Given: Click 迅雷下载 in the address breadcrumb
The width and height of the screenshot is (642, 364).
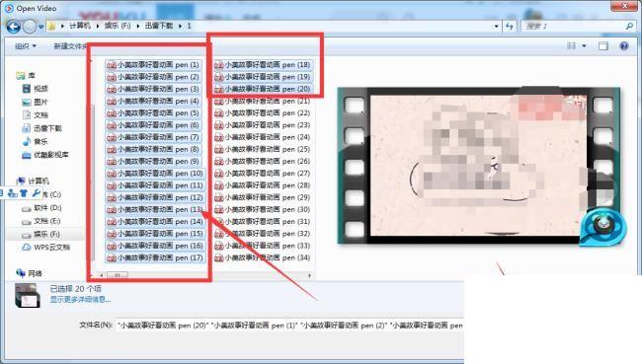Looking at the screenshot, I should point(159,26).
